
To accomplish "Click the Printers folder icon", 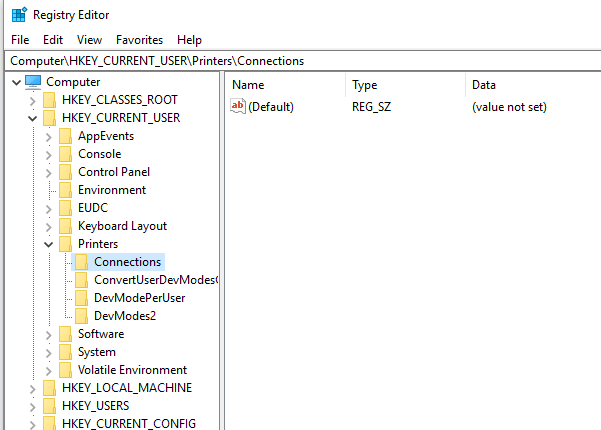I will click(66, 244).
